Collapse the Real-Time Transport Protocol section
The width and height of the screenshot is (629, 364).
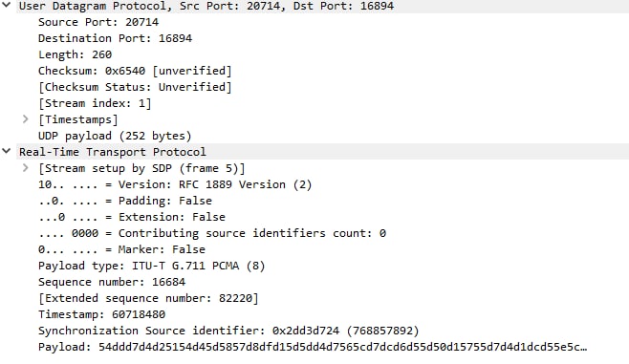(7, 152)
